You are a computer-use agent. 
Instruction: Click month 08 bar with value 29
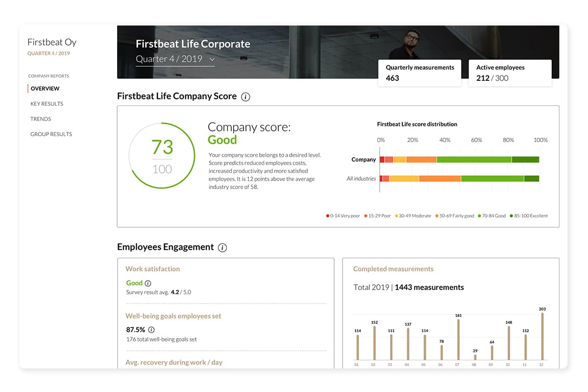tap(475, 358)
